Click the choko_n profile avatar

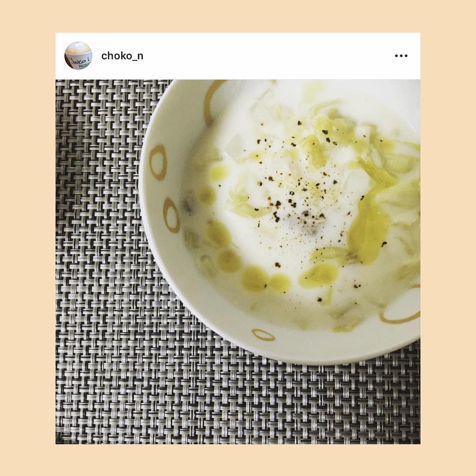pos(78,56)
